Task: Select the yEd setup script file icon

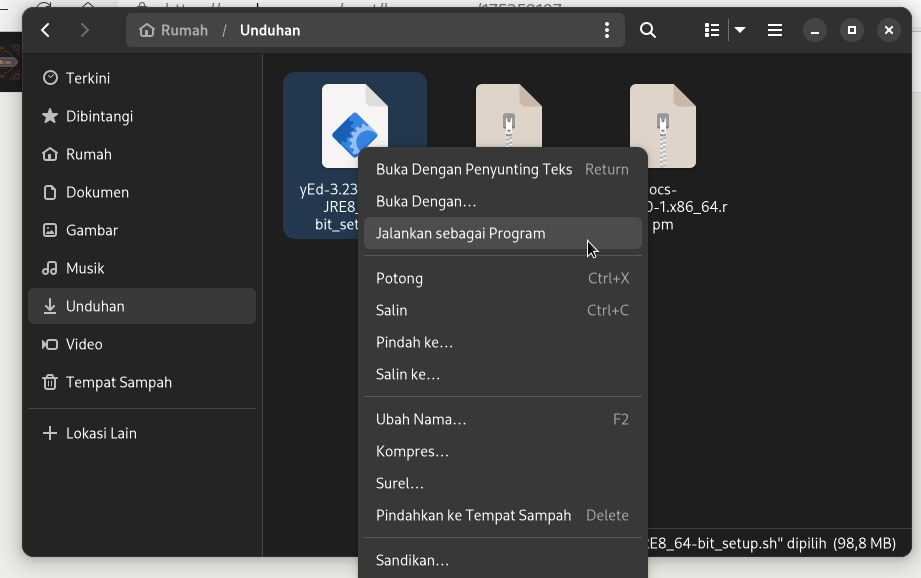Action: pyautogui.click(x=354, y=125)
